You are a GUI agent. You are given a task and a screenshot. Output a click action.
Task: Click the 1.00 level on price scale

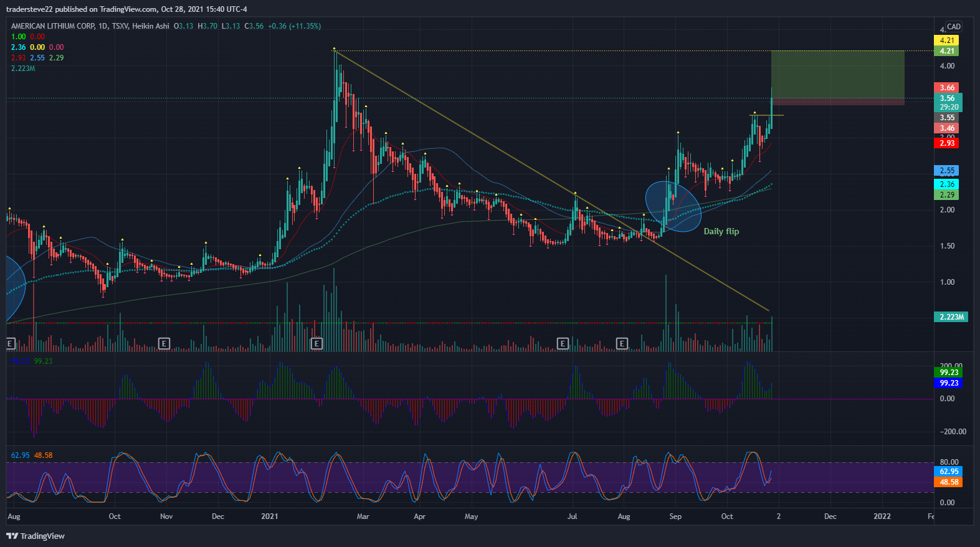tap(947, 282)
